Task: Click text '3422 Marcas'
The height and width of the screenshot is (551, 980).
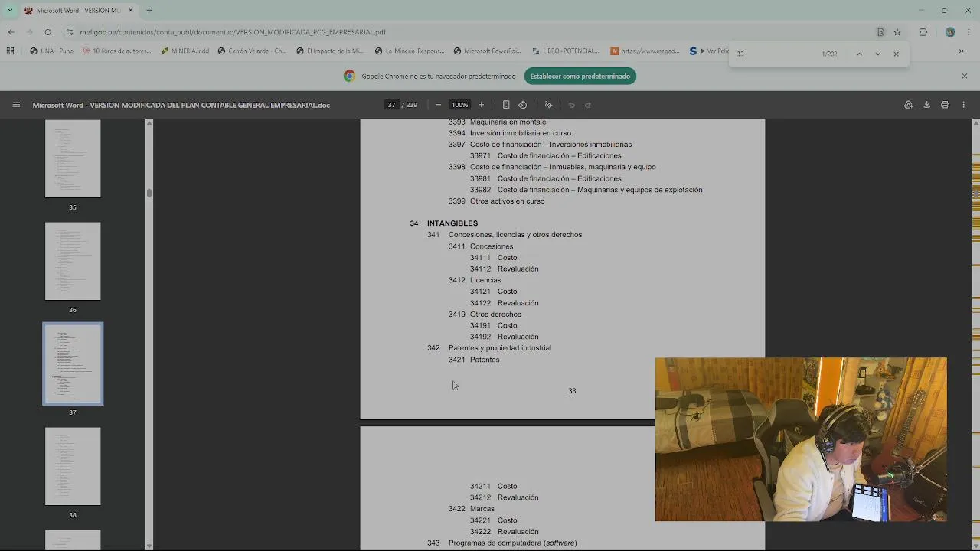Action: [x=472, y=509]
